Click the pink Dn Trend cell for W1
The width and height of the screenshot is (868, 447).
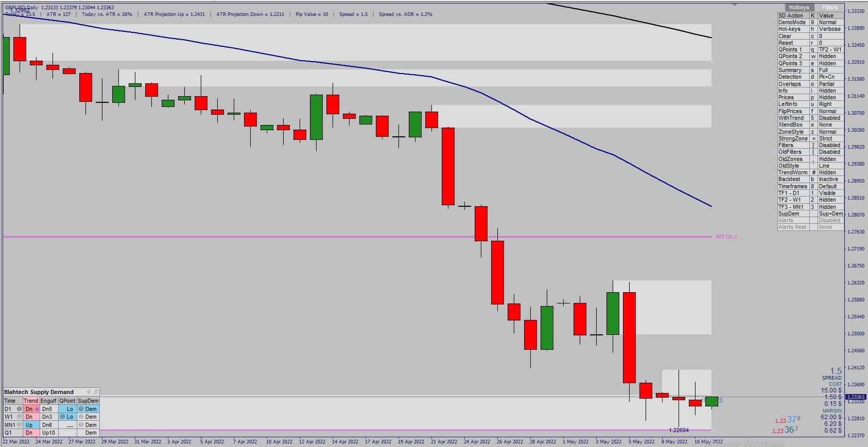tap(31, 417)
